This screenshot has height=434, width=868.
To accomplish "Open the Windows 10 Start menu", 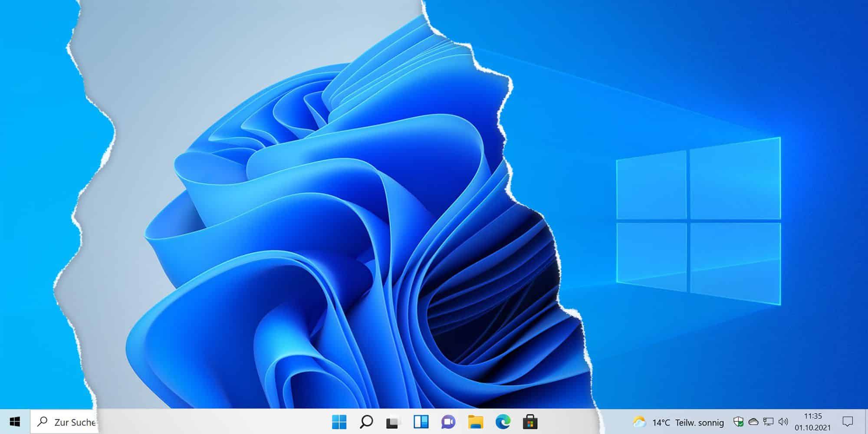I will [15, 422].
